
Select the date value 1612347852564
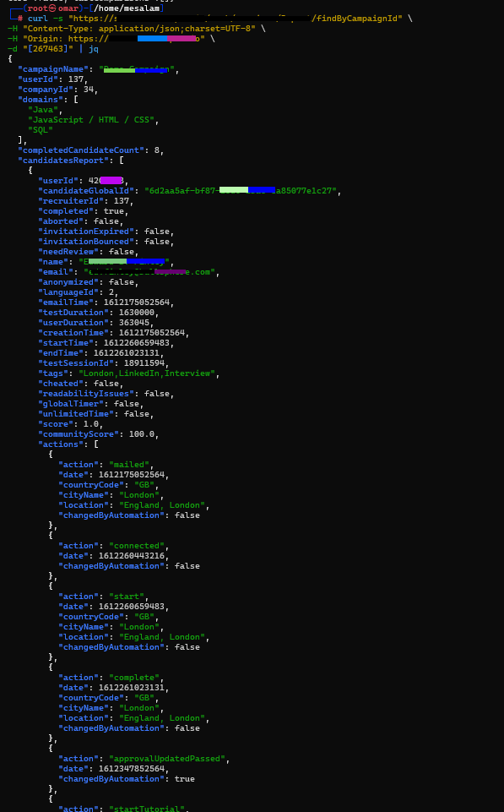[132, 769]
